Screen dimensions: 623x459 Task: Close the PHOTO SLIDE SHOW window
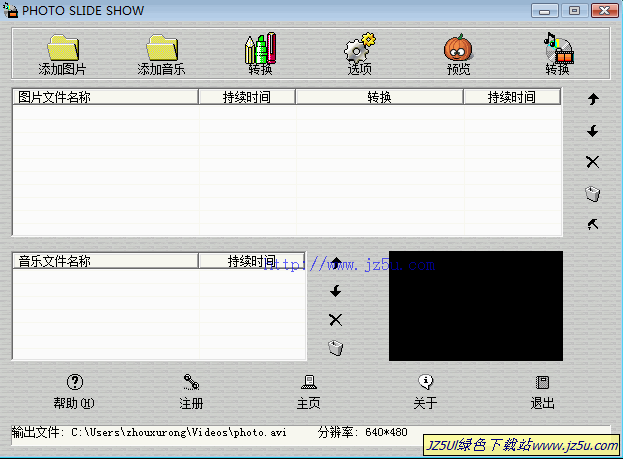(605, 11)
